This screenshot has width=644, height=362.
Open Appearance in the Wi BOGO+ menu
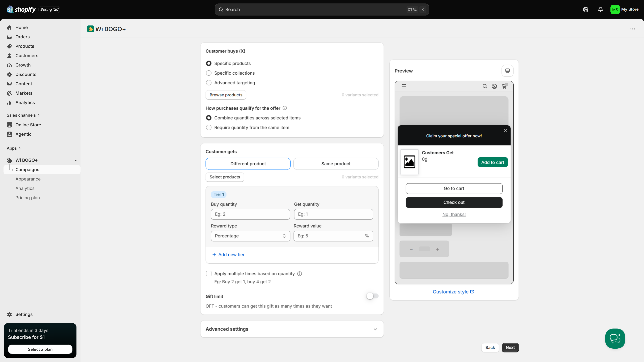coord(28,179)
